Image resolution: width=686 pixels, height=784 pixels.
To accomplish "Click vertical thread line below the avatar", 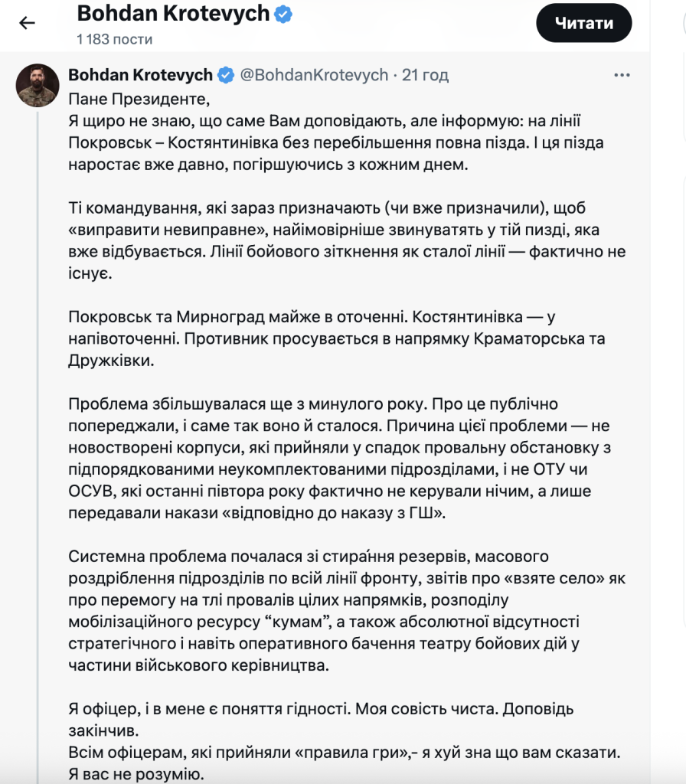I will coord(38,445).
